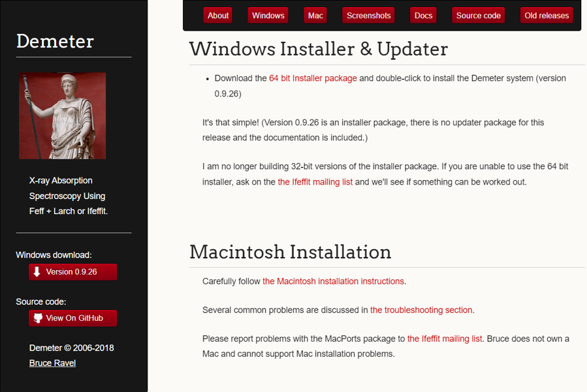The image size is (587, 392).
Task: Follow the 64 bit Installer package link
Action: [x=313, y=78]
